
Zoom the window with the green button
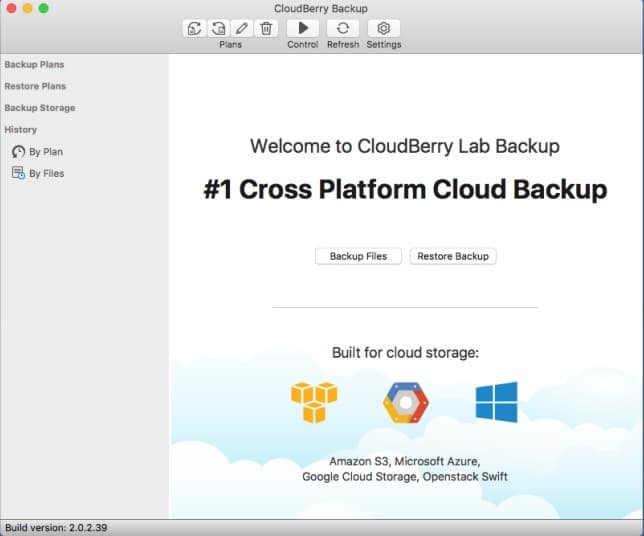(x=44, y=8)
